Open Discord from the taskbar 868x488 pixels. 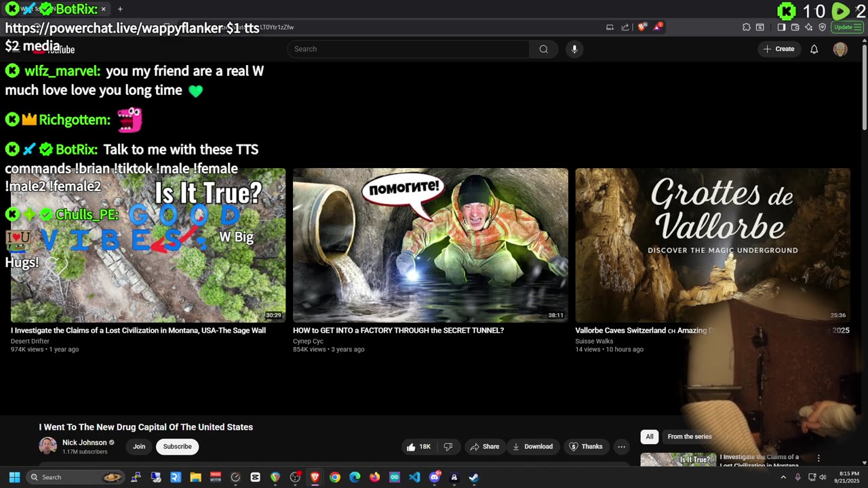click(x=435, y=477)
